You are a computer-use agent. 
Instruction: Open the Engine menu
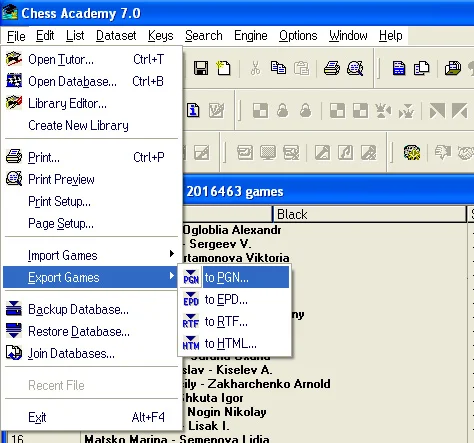click(251, 36)
